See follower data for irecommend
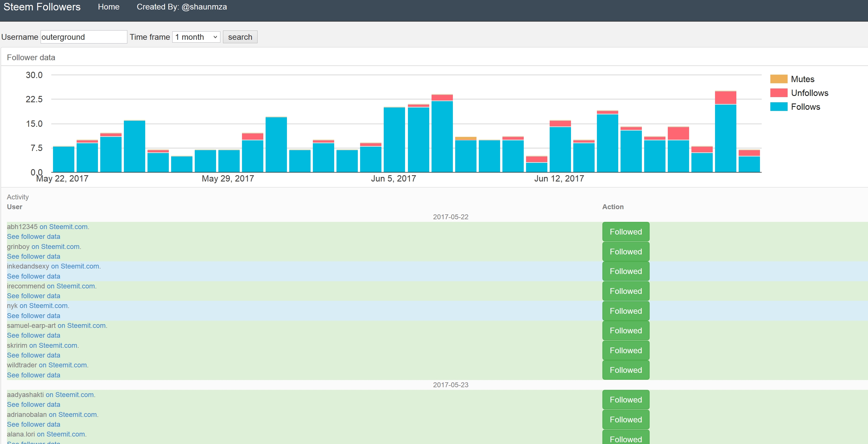Screen dimensions: 868x444 pyautogui.click(x=33, y=296)
